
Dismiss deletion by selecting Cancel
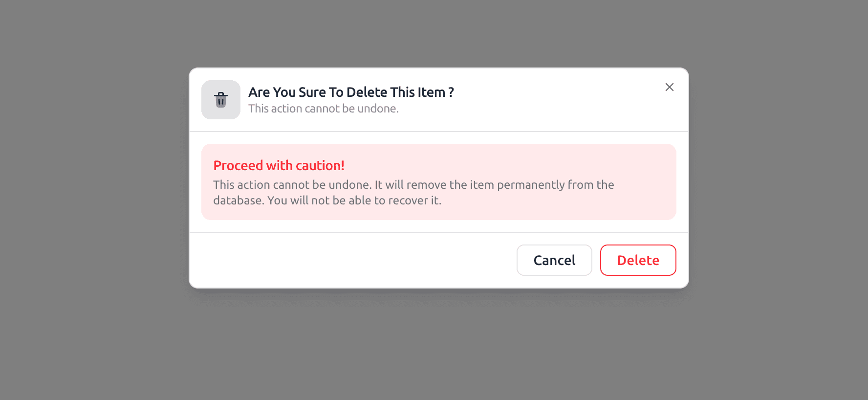(554, 260)
